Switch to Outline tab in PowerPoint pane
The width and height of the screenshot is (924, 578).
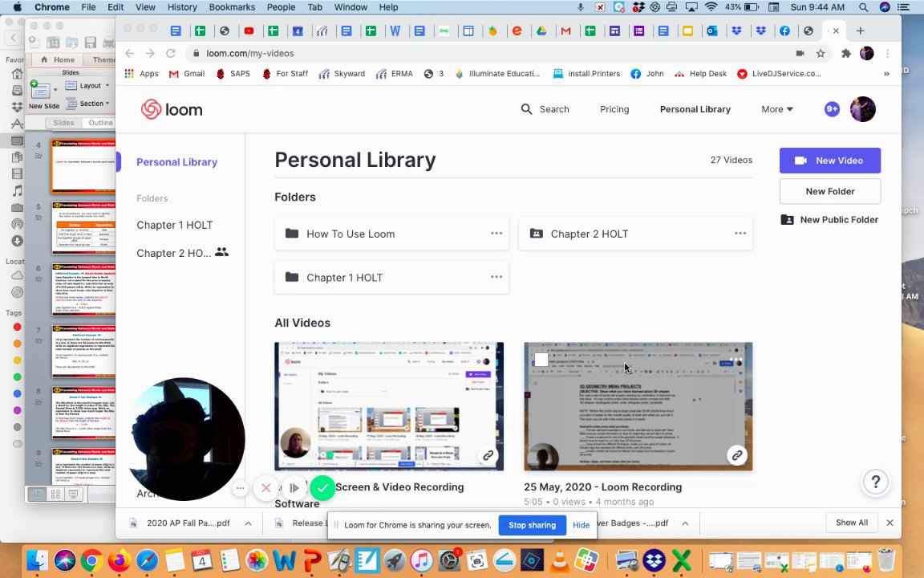point(101,123)
